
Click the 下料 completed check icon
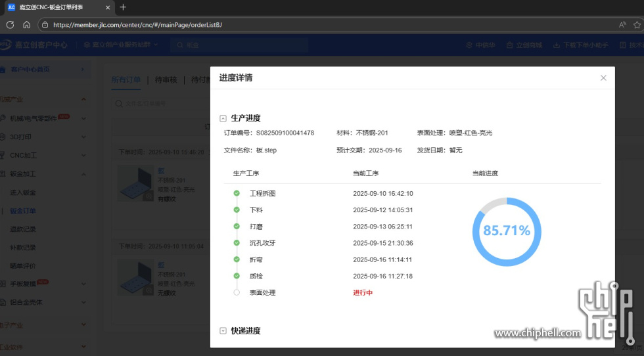(237, 210)
